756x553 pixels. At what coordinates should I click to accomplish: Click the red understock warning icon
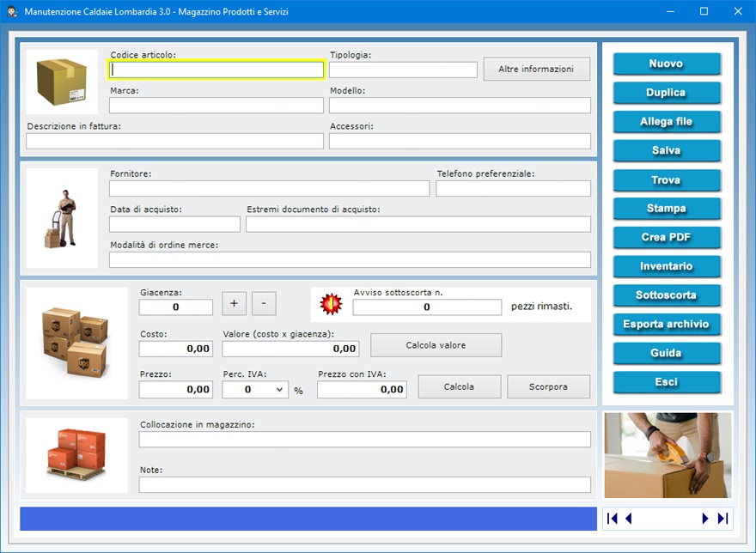pos(332,304)
